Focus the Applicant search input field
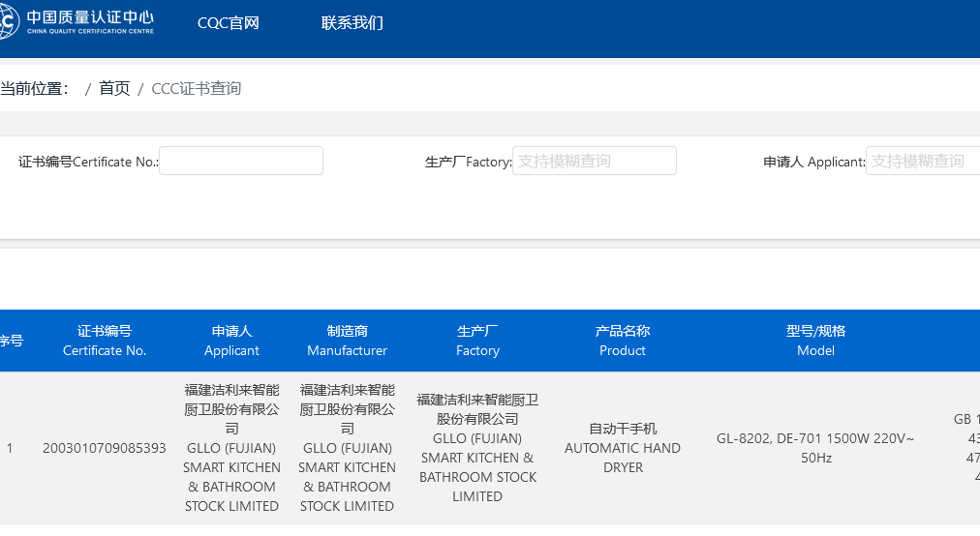Image resolution: width=980 pixels, height=536 pixels. 924,162
